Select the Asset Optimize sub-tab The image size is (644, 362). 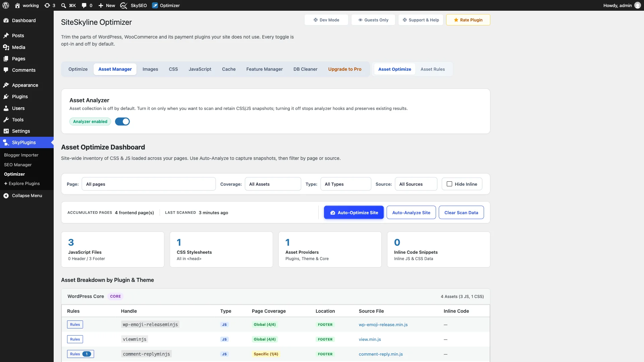[395, 69]
